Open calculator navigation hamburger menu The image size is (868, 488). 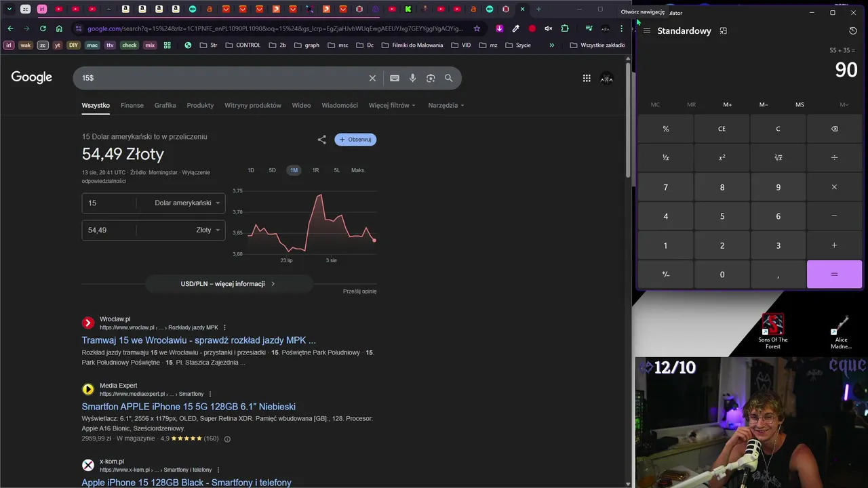[x=647, y=31]
